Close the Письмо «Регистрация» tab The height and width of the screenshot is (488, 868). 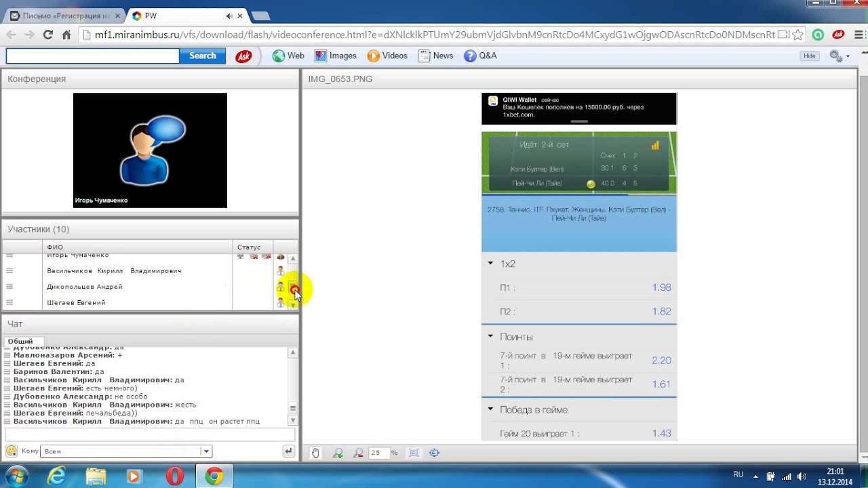[x=117, y=16]
